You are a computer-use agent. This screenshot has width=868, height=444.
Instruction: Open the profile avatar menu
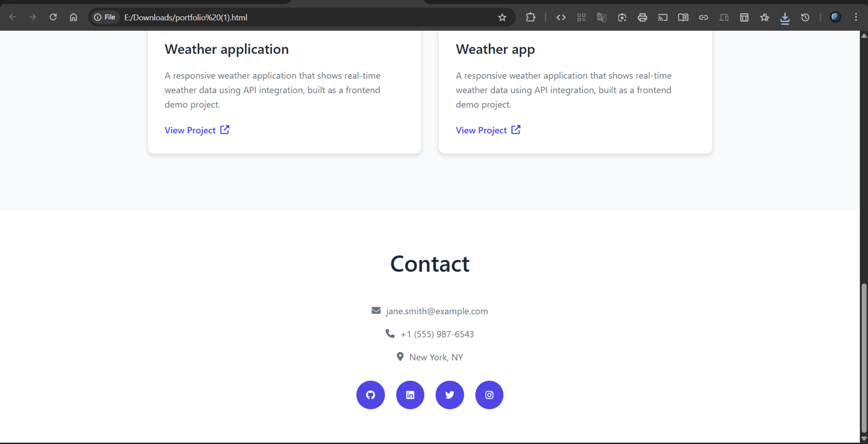[x=836, y=17]
